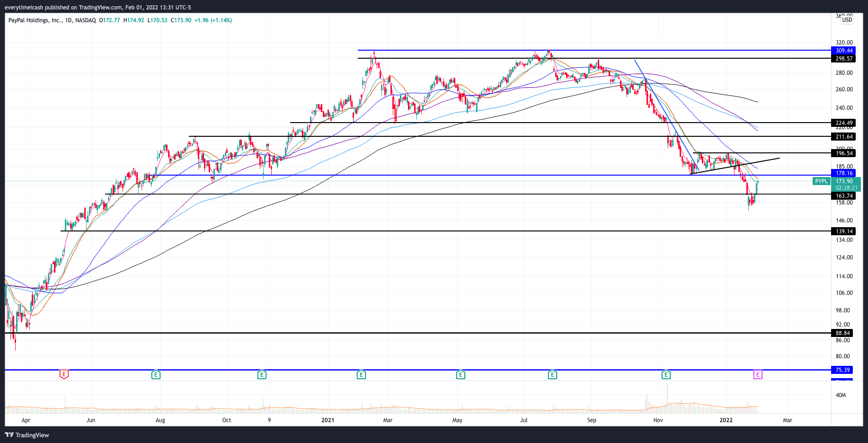Click the Apr label on the time axis

coord(26,420)
